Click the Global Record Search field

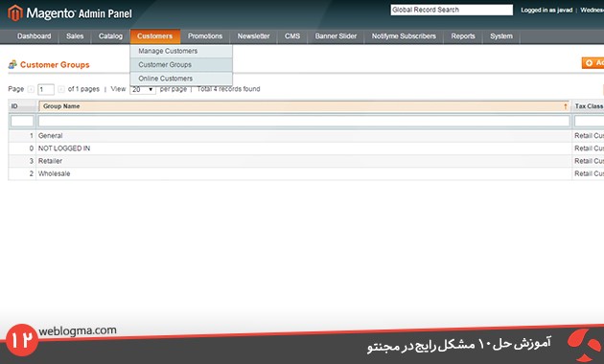[452, 10]
